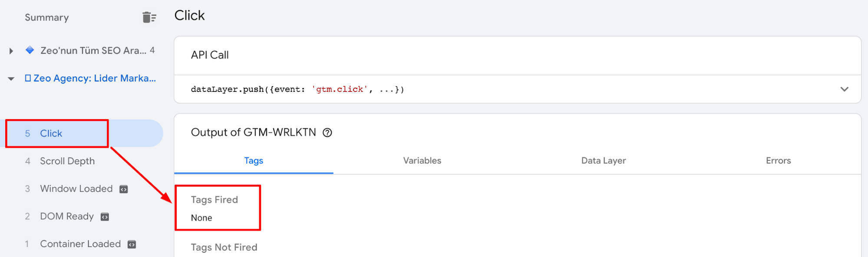This screenshot has width=868, height=257.
Task: Open the Data Layer tab
Action: [x=604, y=160]
